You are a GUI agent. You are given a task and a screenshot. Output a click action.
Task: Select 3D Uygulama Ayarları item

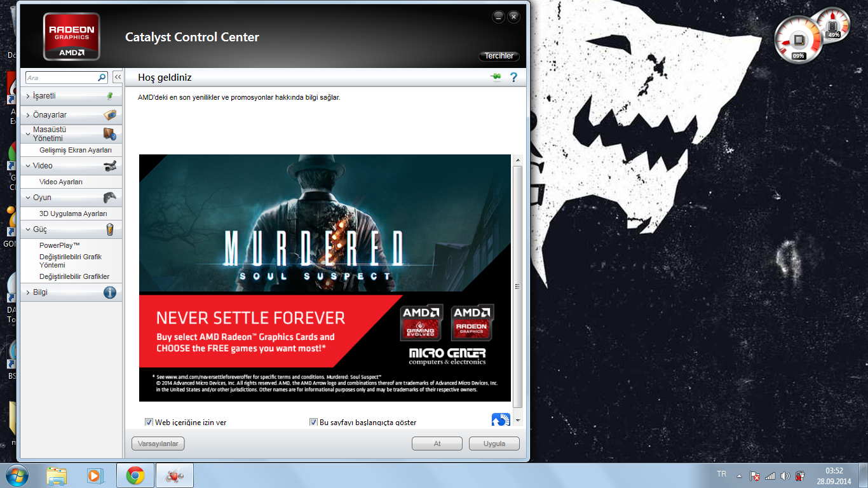[72, 213]
